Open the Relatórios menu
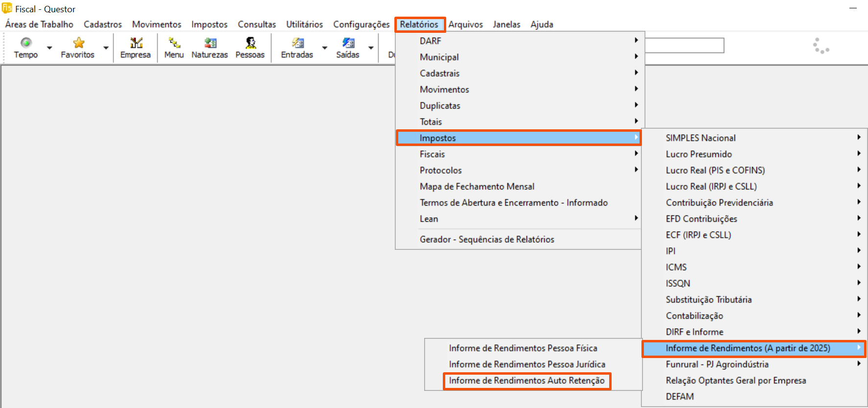This screenshot has width=868, height=408. tap(419, 24)
